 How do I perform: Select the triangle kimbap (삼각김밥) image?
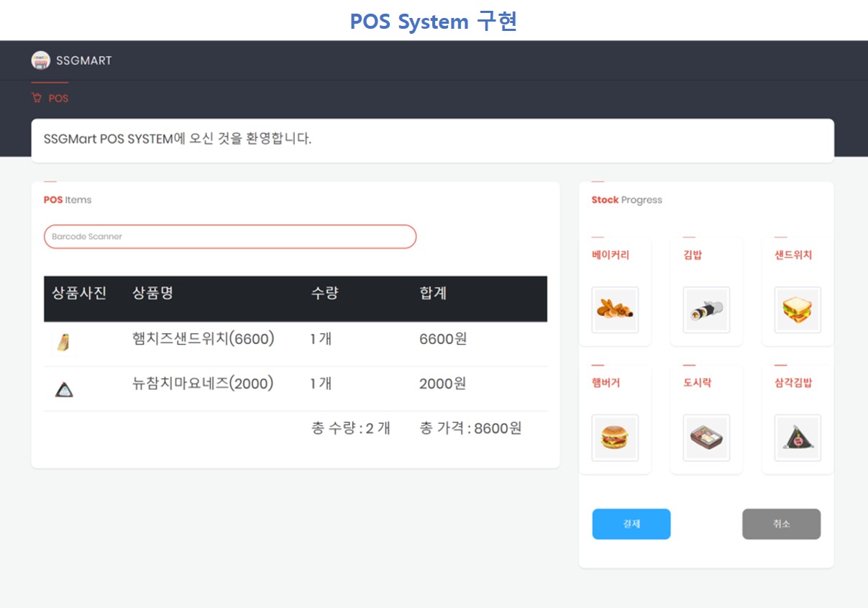coord(798,437)
